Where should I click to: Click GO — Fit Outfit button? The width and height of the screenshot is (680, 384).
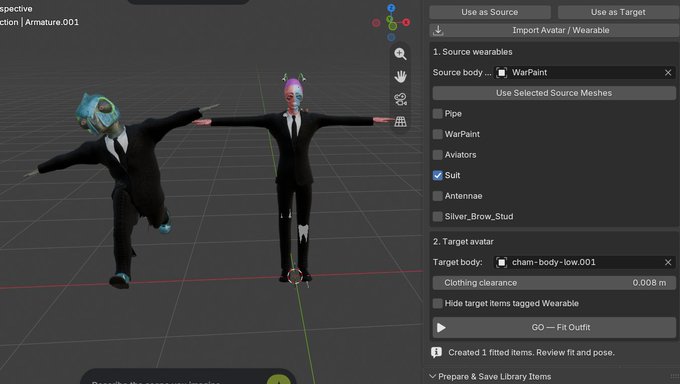[554, 328]
